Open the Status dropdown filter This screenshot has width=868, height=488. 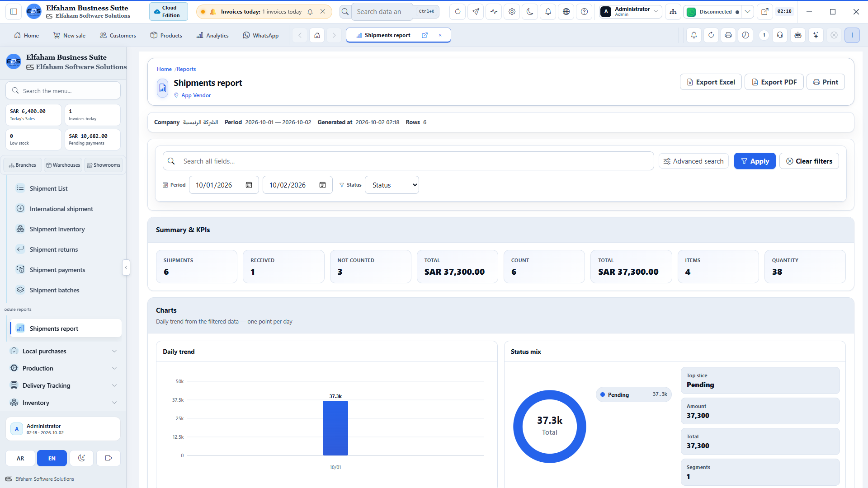coord(392,185)
